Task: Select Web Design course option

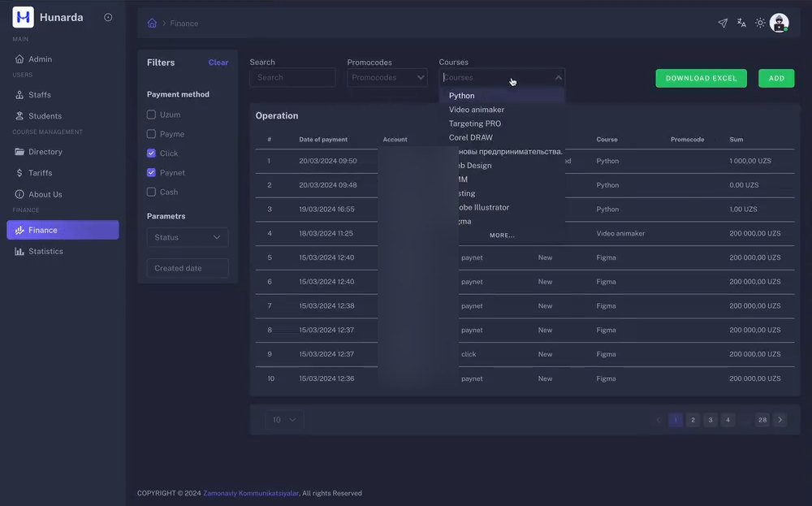Action: 502,166
